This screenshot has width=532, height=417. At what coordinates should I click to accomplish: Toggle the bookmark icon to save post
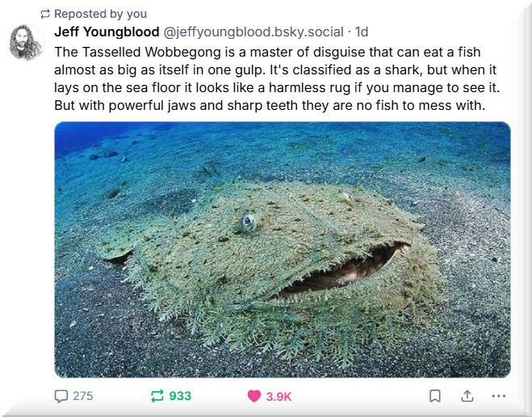434,396
